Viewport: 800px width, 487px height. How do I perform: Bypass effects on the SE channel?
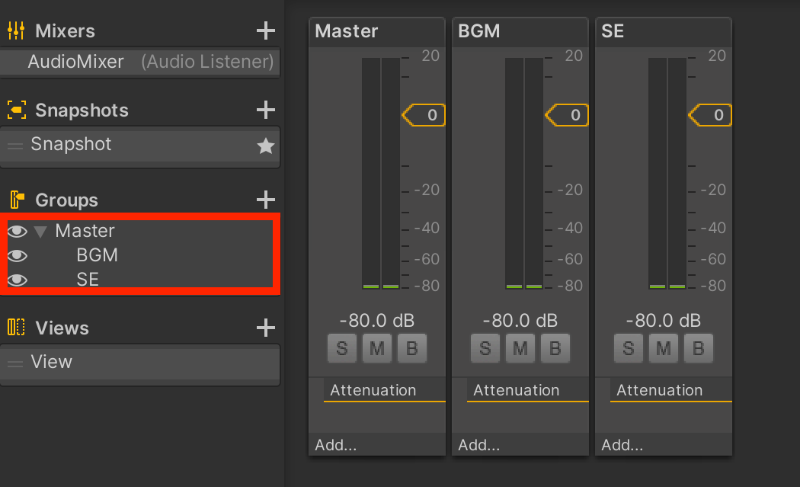coord(698,348)
